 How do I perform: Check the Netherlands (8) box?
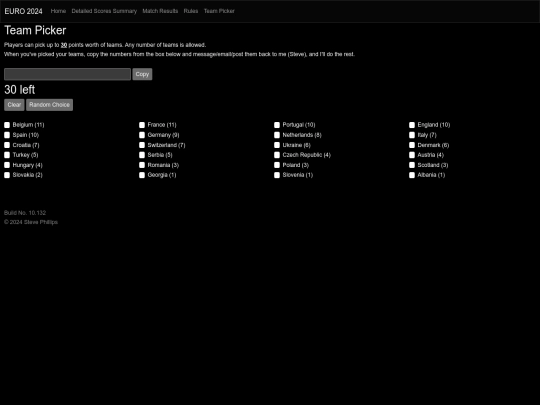277,135
